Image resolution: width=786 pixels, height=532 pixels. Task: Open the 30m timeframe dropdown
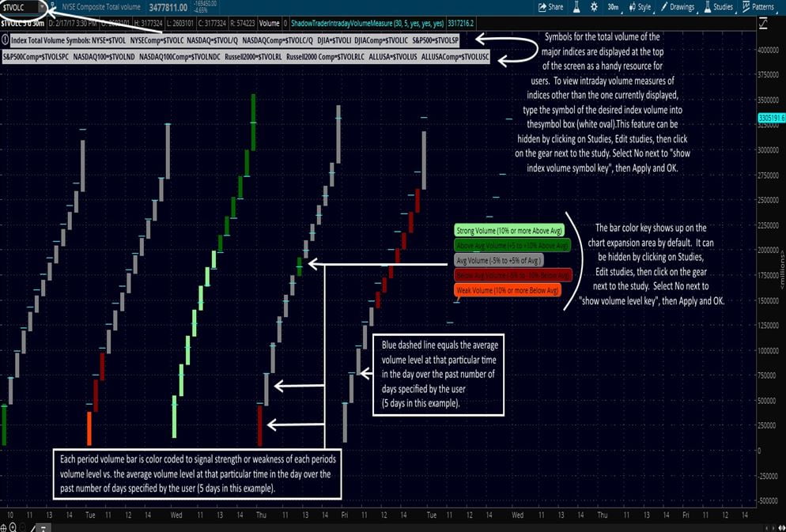pos(613,7)
